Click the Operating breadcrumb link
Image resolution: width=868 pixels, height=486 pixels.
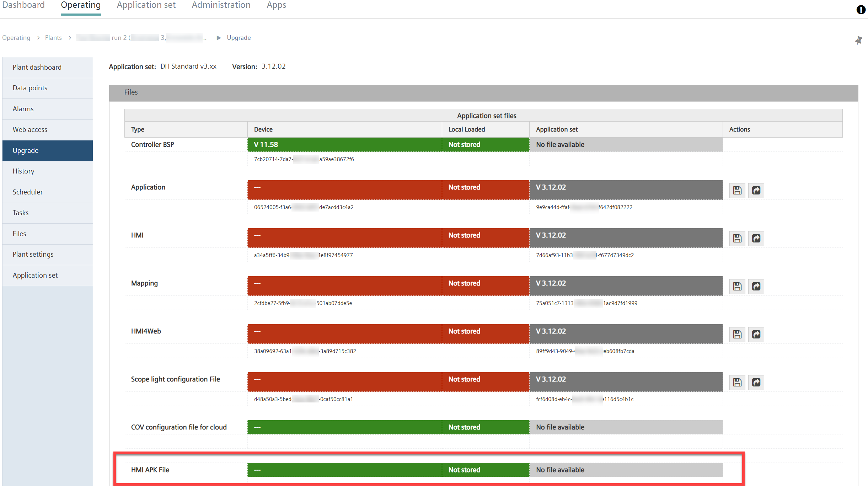click(x=16, y=38)
